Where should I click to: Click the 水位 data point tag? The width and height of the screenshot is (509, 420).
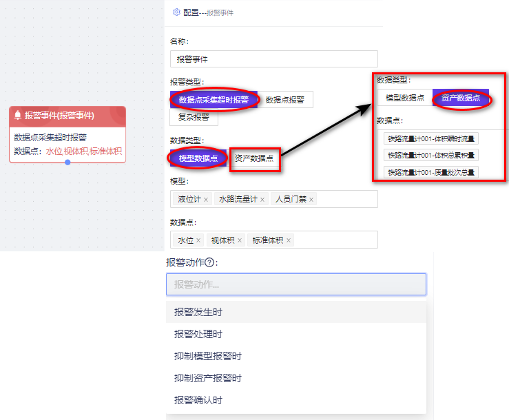point(188,240)
